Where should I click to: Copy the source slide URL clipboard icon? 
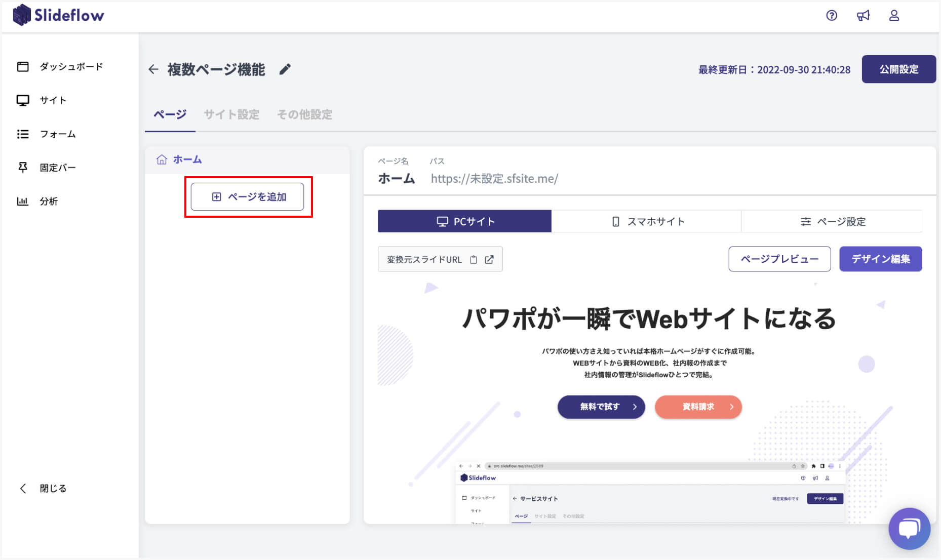coord(474,260)
